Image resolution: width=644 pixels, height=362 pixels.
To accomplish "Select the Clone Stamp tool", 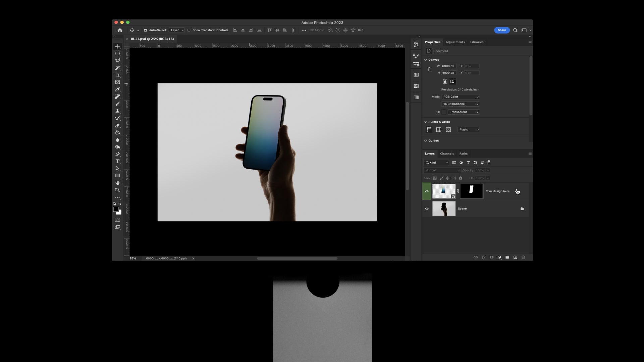I will [117, 111].
